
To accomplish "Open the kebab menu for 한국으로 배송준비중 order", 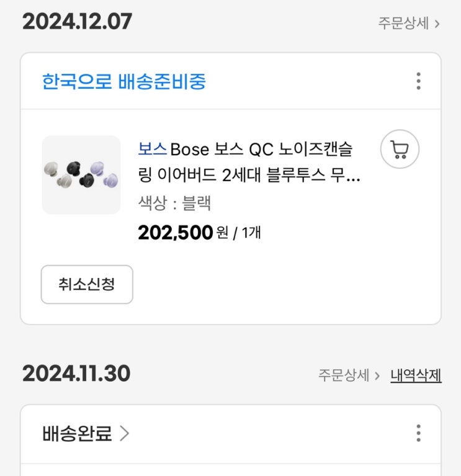I will [418, 81].
